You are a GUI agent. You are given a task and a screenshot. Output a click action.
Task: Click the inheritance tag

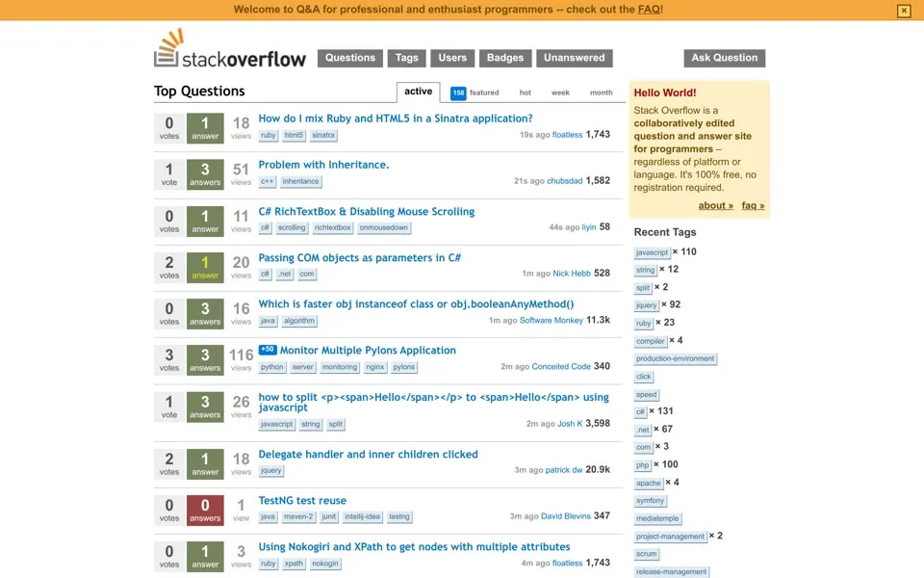[x=300, y=182]
